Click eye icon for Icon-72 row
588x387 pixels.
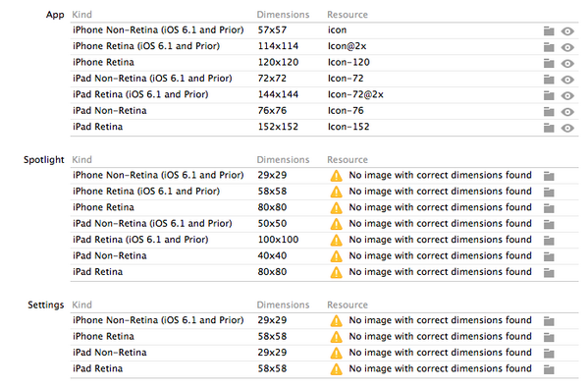click(x=567, y=80)
